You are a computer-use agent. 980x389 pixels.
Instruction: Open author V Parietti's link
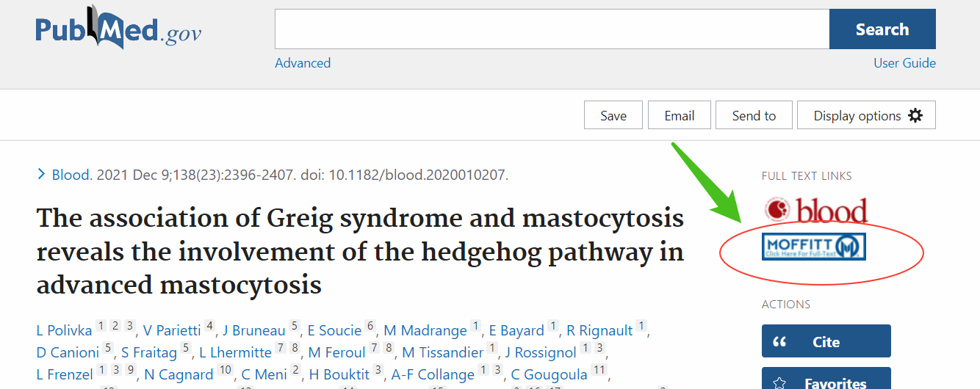click(x=172, y=331)
